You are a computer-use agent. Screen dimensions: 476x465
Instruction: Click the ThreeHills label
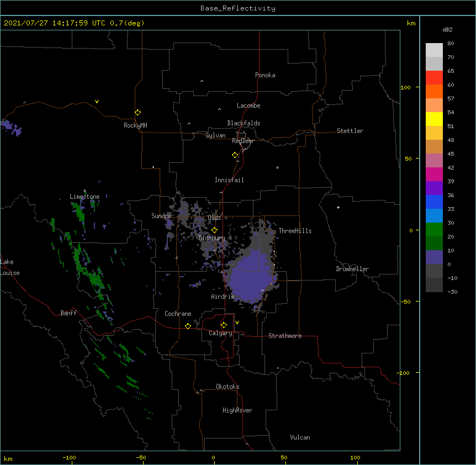click(x=295, y=231)
